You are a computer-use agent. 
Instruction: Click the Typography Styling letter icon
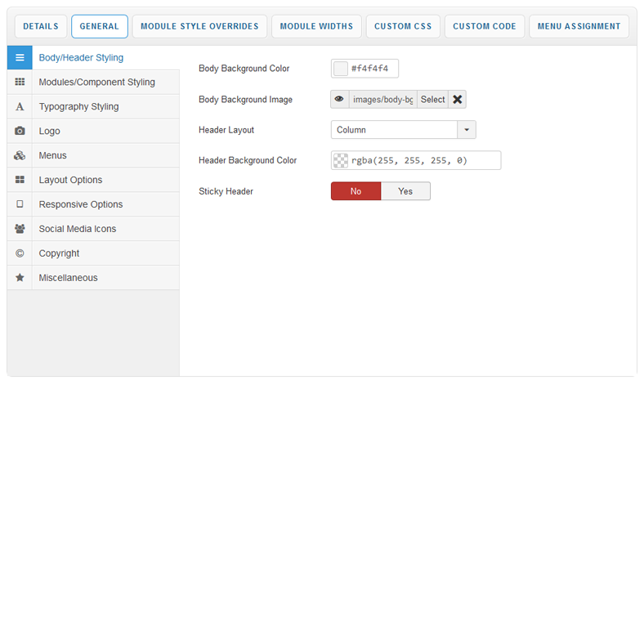click(20, 107)
